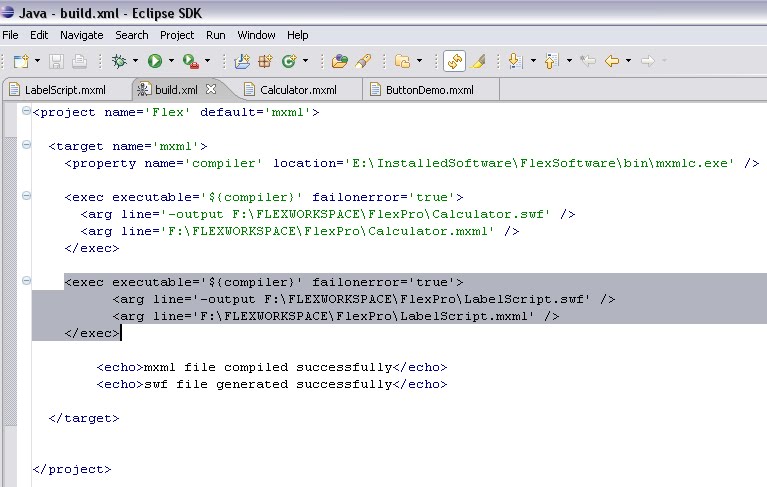Open the Back history dropdown arrow
Screen dimensions: 767x487
[629, 61]
